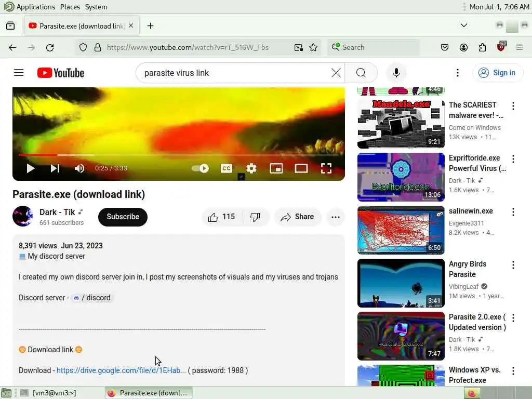
Task: Reload the current page
Action: point(50,47)
